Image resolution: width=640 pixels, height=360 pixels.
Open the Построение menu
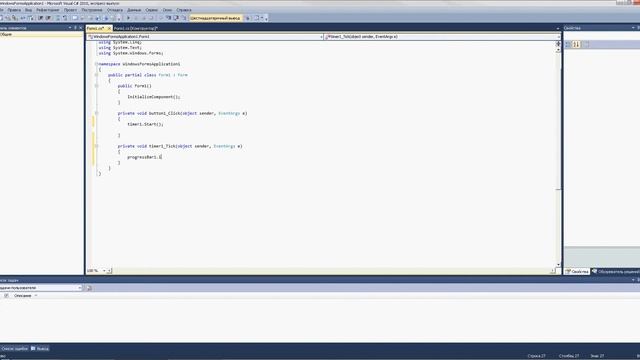(x=92, y=10)
